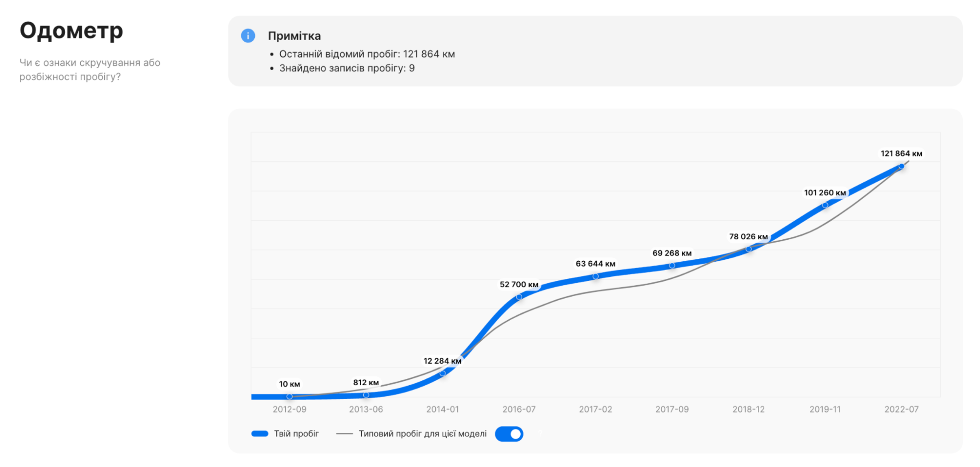Toggle the typical mileage comparison switch
The image size is (980, 467).
509,434
